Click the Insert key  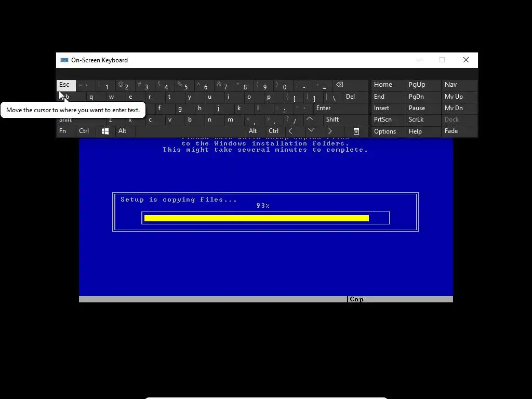(388, 108)
